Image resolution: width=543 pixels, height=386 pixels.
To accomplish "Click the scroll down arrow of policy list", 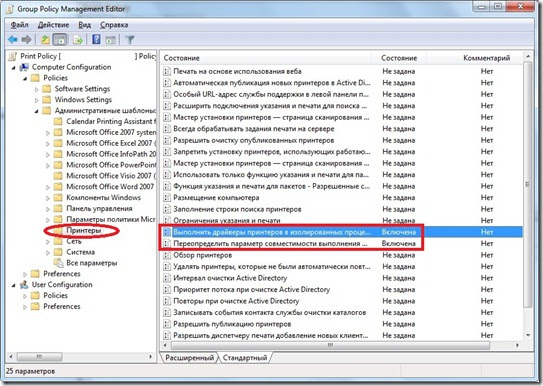I will click(x=528, y=335).
